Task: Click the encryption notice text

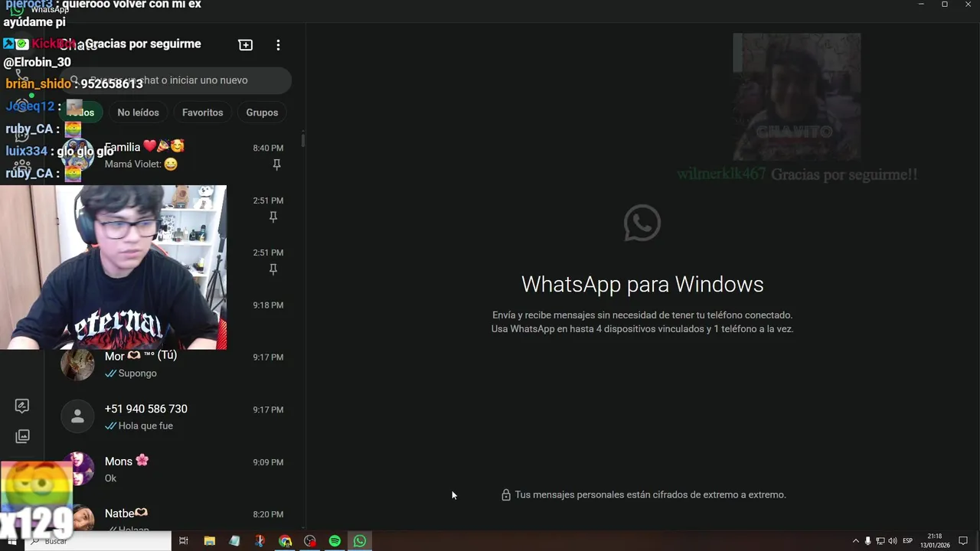Action: coord(650,495)
